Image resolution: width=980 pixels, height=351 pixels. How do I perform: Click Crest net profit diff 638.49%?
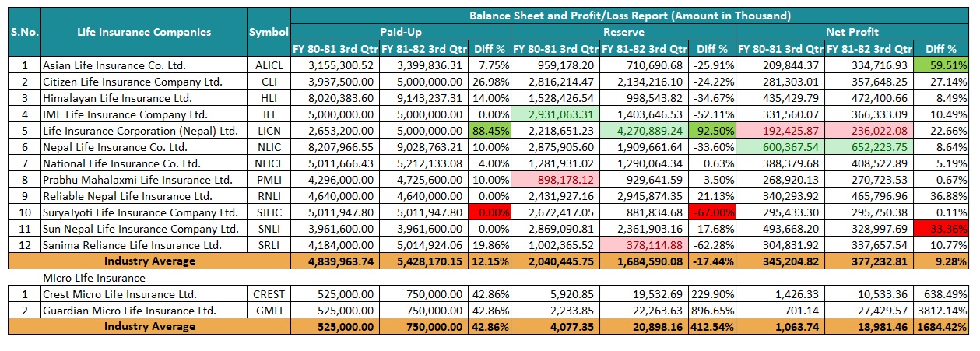point(942,294)
